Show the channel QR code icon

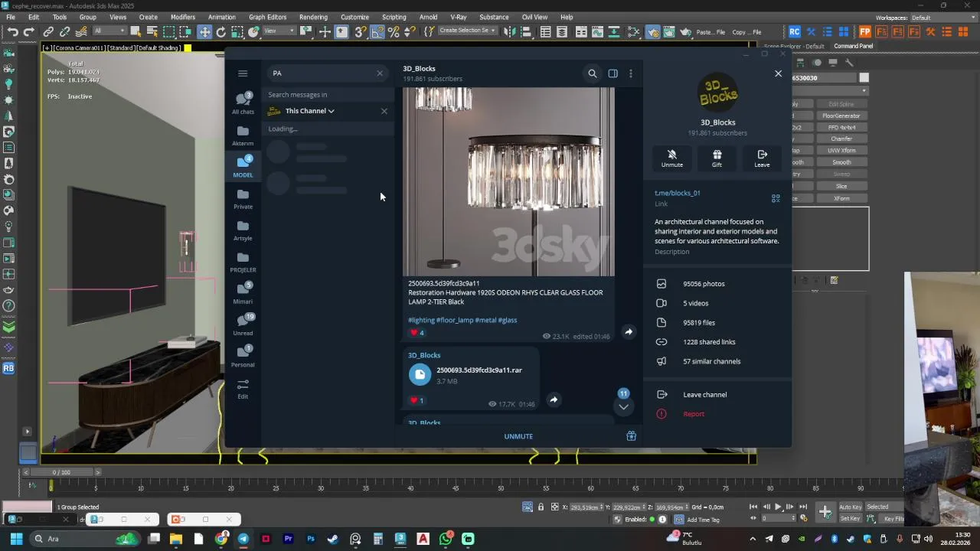pos(776,198)
